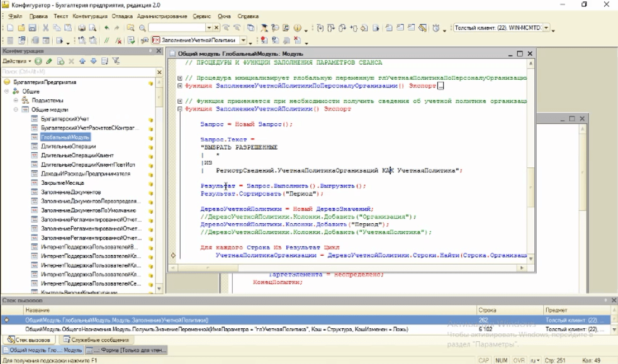This screenshot has width=618, height=364.
Task: Open Print Preview from the toolbar
Action: click(x=93, y=28)
